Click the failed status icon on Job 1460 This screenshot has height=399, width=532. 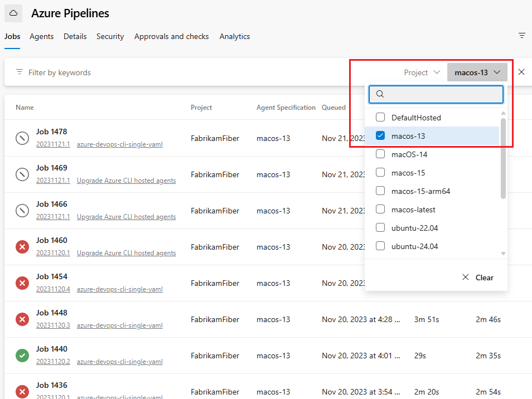[x=22, y=246]
